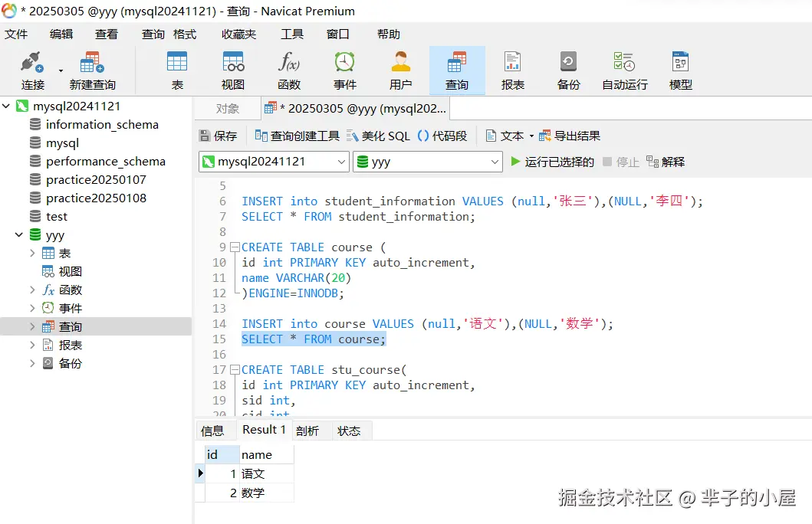Collapse the mysql20241121 connection node
Viewport: 812px width, 524px height.
click(x=6, y=106)
